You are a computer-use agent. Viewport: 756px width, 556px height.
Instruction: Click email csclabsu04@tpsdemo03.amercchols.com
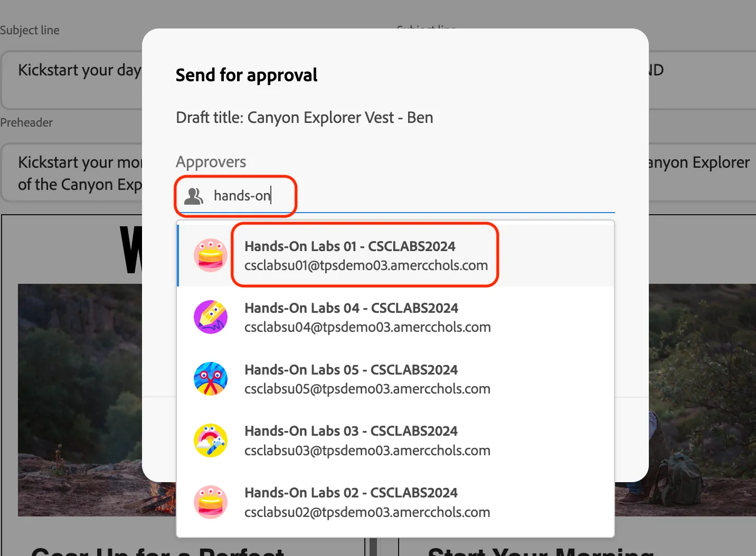coord(367,327)
